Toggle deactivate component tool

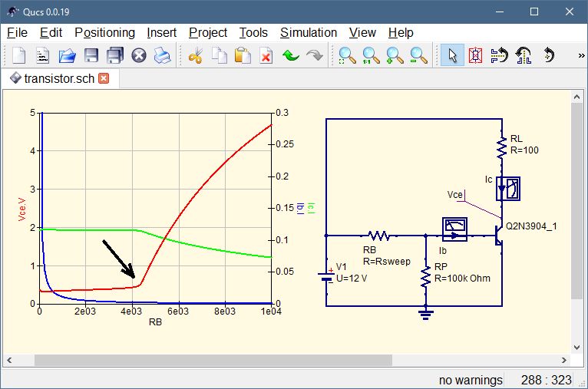click(x=475, y=56)
